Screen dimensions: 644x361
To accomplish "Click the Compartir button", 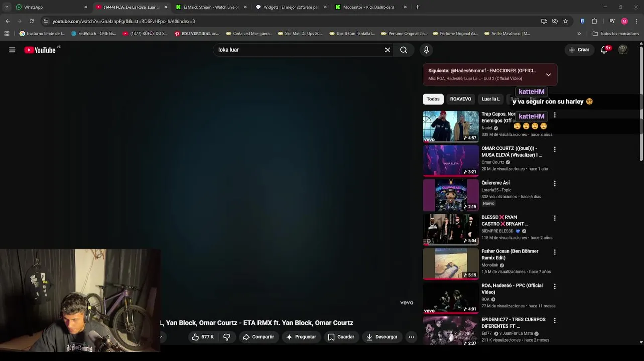I will (x=259, y=337).
